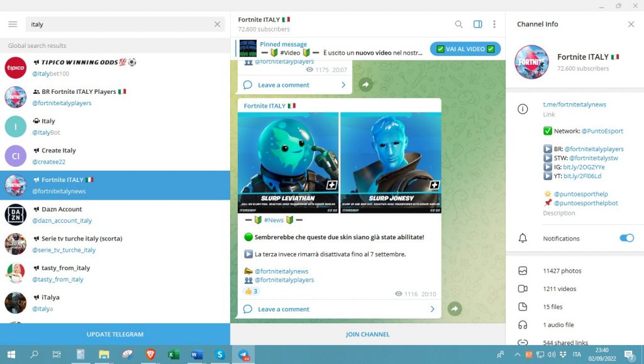644x364 pixels.
Task: Click the #News hashtag in post
Action: coord(274,220)
